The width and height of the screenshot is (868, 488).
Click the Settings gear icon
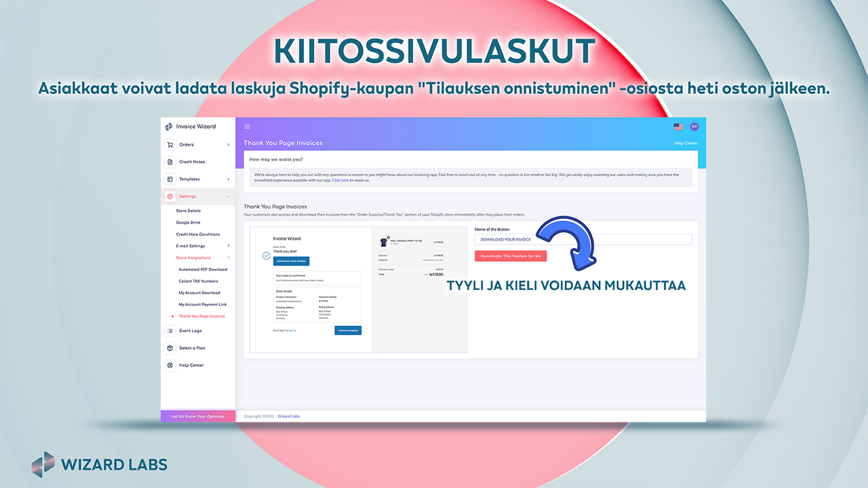[x=170, y=197]
